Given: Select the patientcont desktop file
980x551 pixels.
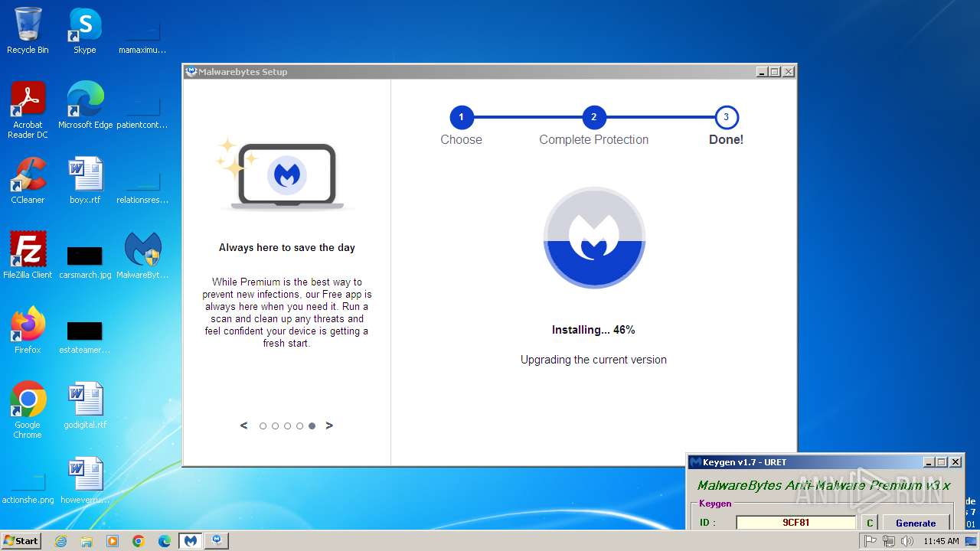Looking at the screenshot, I should (142, 112).
